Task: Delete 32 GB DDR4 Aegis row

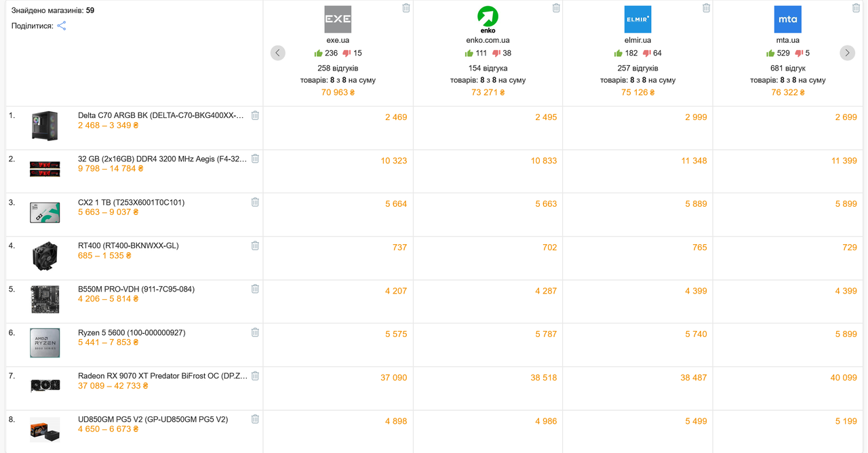Action: 255,159
